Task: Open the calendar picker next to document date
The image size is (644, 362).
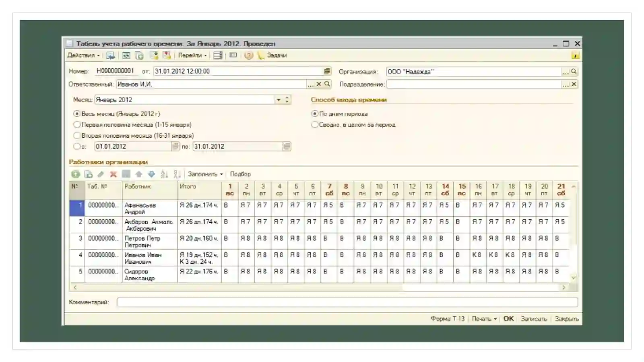Action: tap(327, 71)
